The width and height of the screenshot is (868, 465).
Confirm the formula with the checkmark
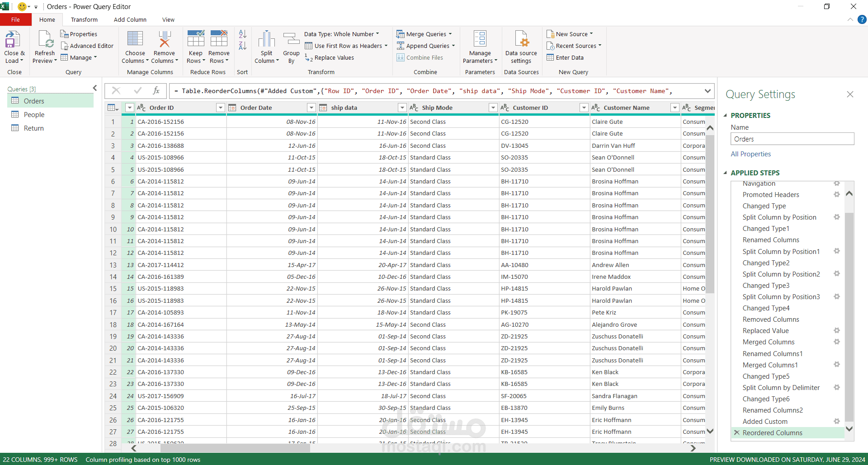pos(138,91)
